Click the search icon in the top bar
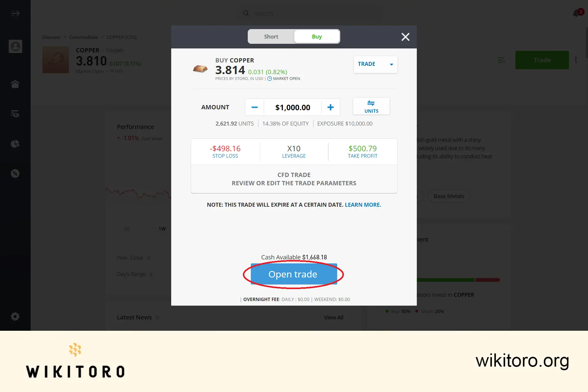The height and width of the screenshot is (392, 588). pos(246,13)
